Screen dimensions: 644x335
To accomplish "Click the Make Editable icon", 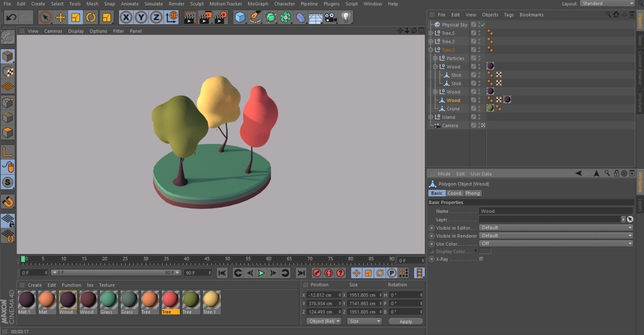I will [7, 37].
